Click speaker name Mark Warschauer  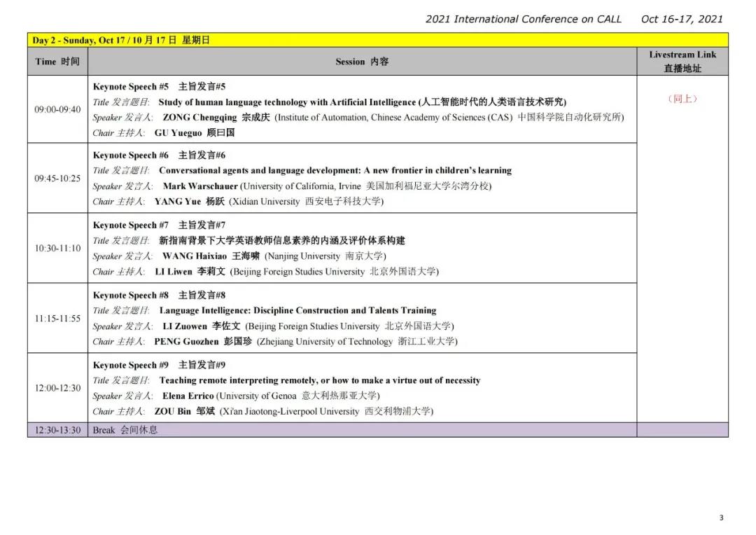[x=200, y=186]
